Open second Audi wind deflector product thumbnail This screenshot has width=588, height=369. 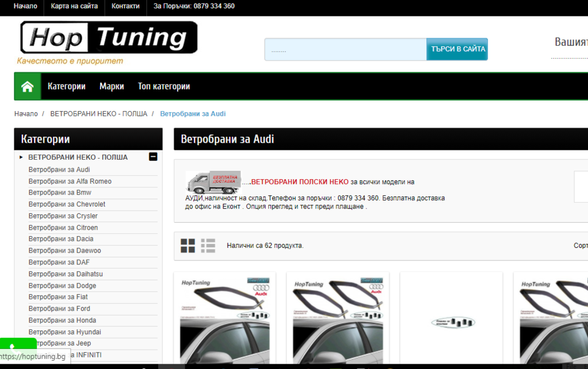click(338, 320)
